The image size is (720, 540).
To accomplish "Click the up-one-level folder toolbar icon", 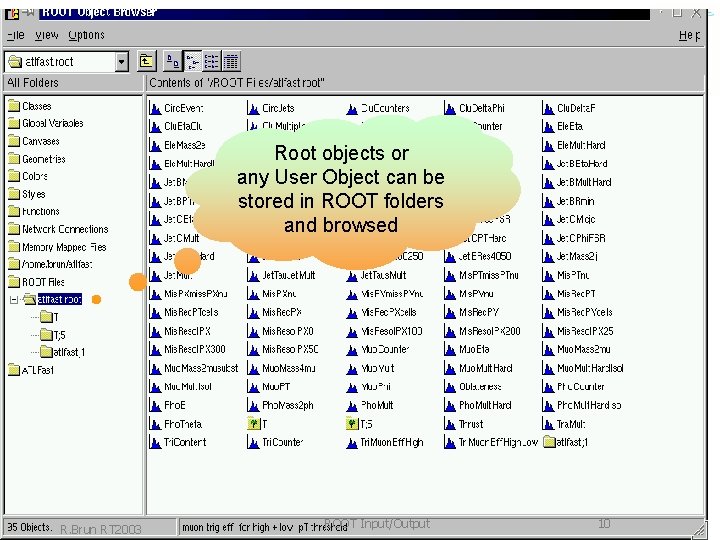I will click(146, 61).
